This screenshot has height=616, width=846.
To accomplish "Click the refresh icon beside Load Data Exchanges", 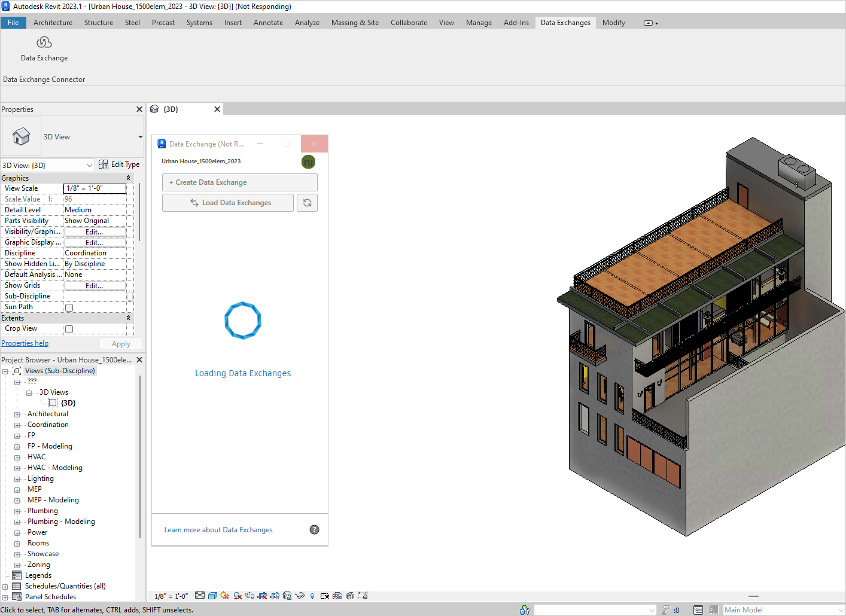I will [307, 203].
